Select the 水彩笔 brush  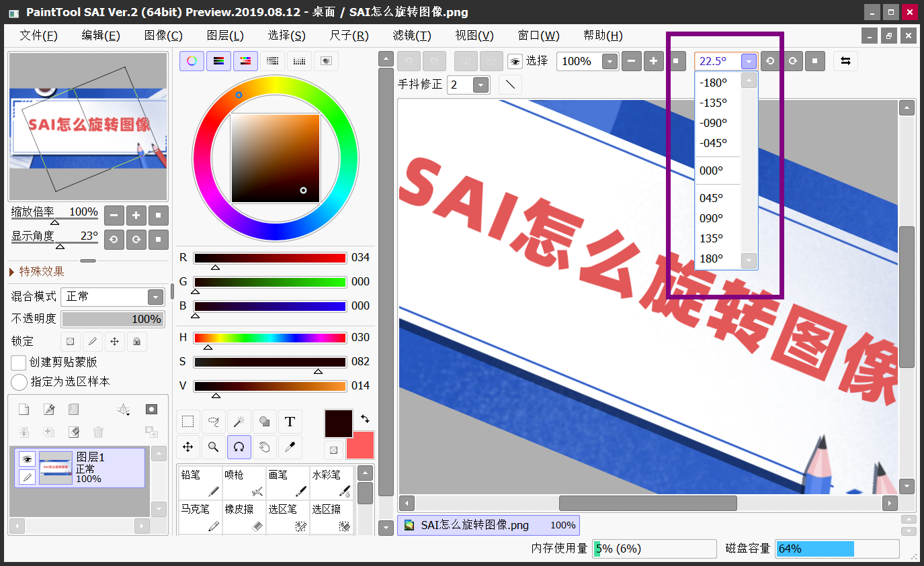tap(331, 483)
